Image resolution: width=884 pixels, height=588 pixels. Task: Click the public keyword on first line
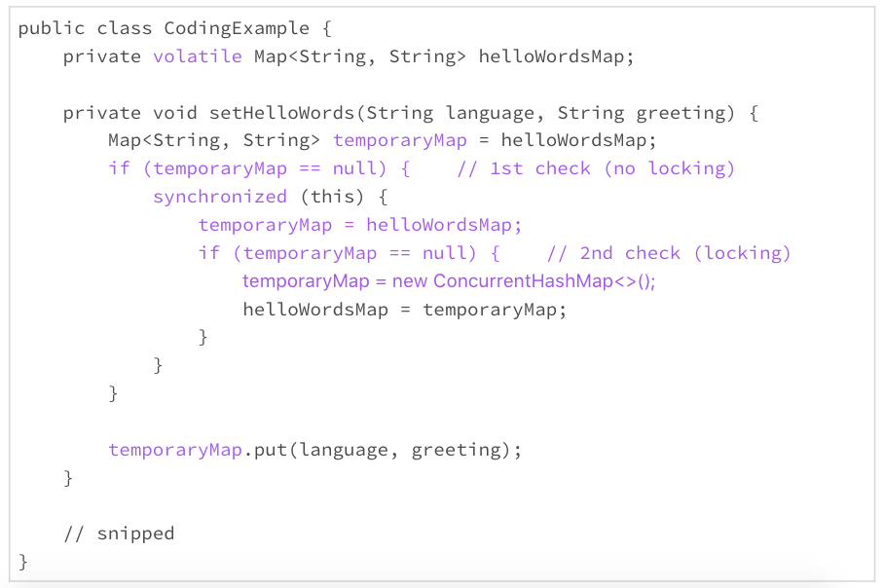point(52,28)
